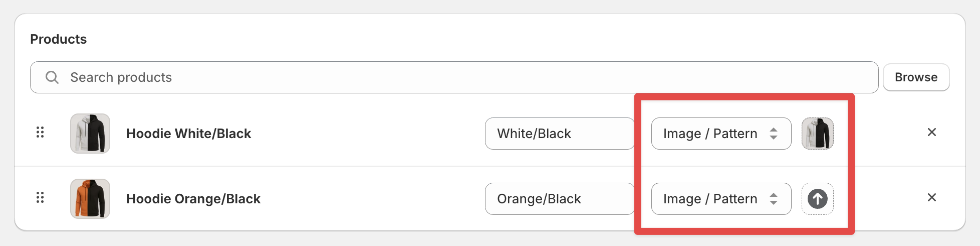
Task: Focus the Search products field
Action: [x=454, y=77]
